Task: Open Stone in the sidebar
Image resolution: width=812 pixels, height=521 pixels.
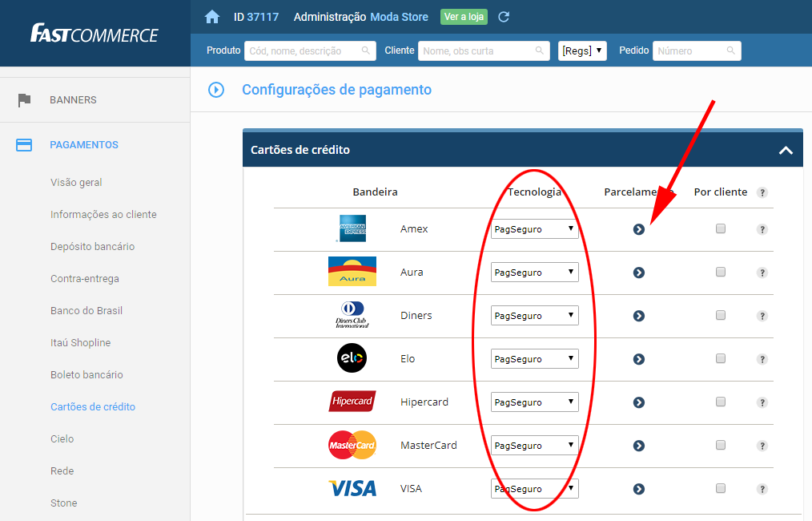Action: [x=64, y=503]
